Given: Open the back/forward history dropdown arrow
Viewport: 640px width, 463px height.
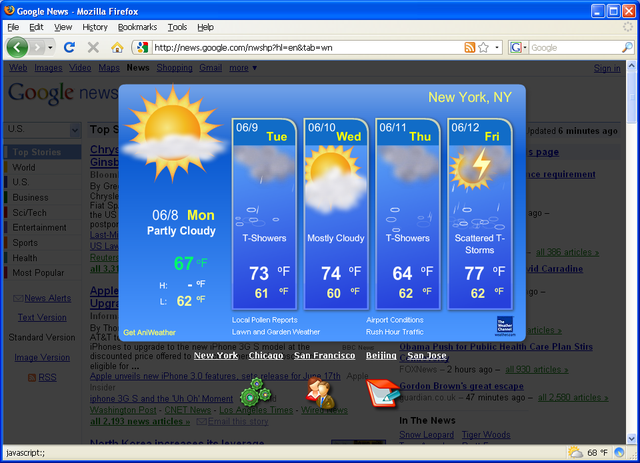Looking at the screenshot, I should tap(50, 47).
